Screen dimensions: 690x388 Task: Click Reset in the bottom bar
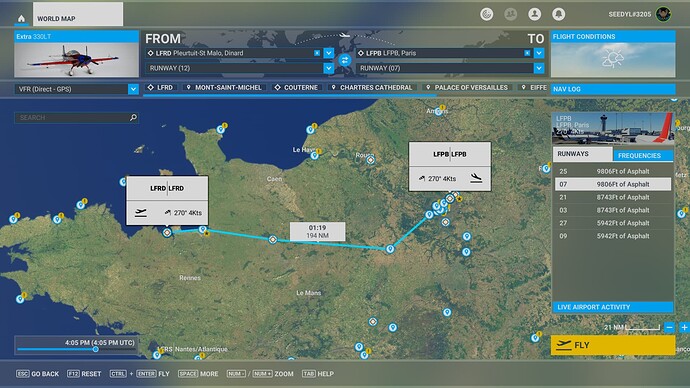[x=84, y=373]
